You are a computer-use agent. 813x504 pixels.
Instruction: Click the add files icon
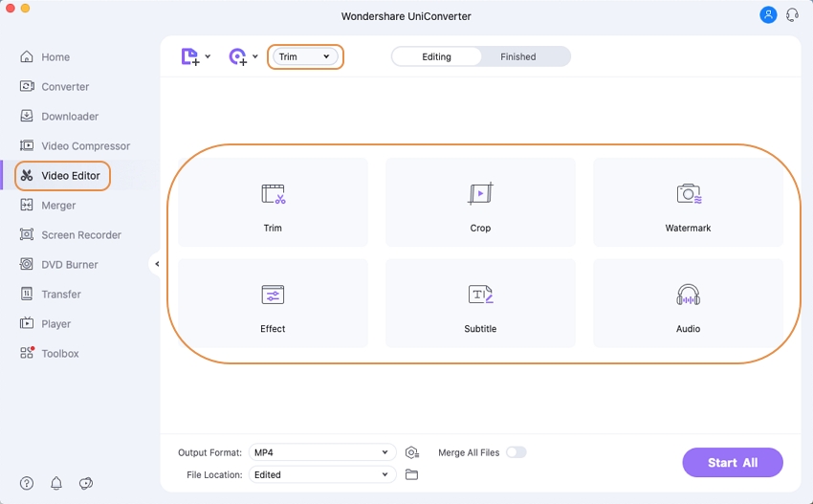(x=191, y=57)
